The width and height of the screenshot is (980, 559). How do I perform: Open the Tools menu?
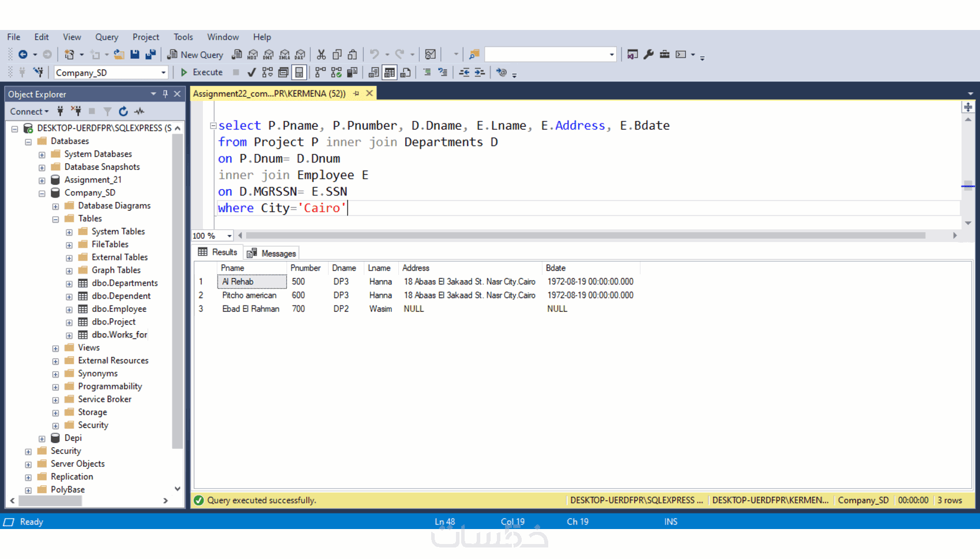[x=183, y=37]
